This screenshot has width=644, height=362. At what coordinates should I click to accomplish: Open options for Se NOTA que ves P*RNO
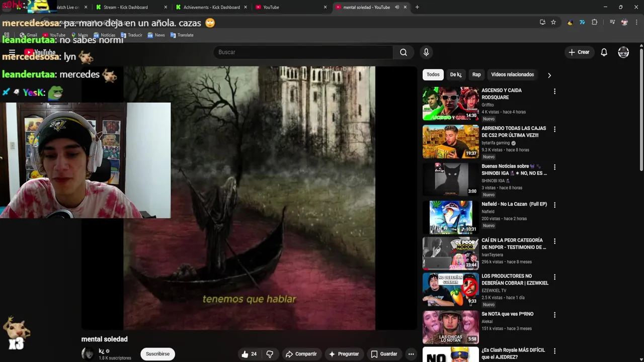coord(554,315)
